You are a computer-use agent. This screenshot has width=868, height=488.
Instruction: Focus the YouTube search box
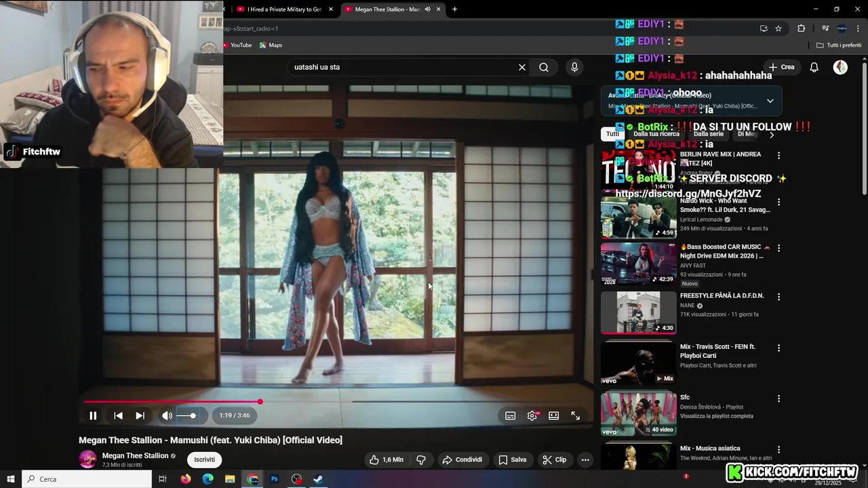(403, 67)
